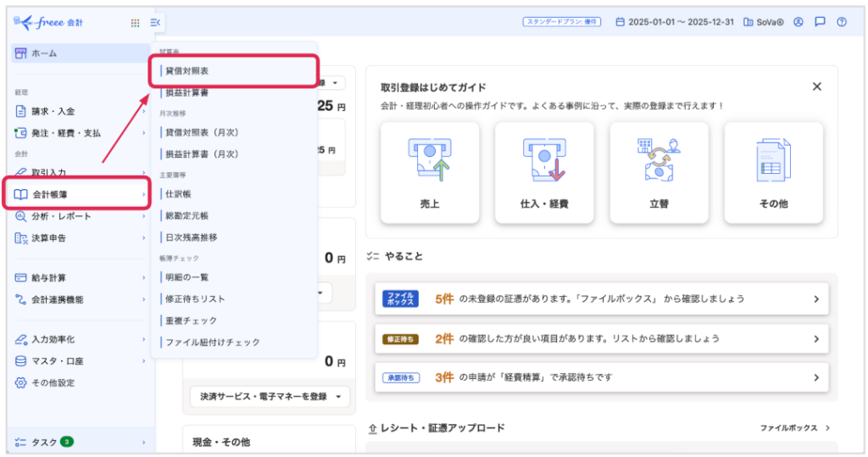Select the 売上 guide card
868x457 pixels.
pyautogui.click(x=430, y=173)
